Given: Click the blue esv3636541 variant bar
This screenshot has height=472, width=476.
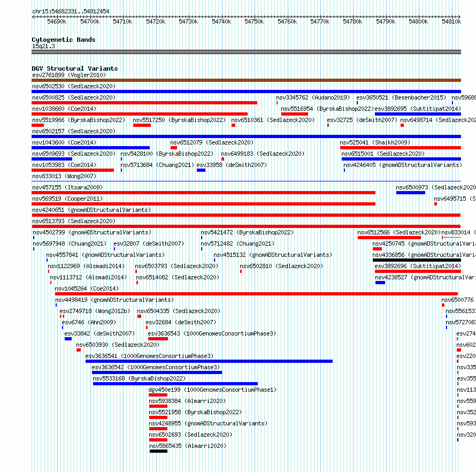Looking at the screenshot, I should coord(209,361).
